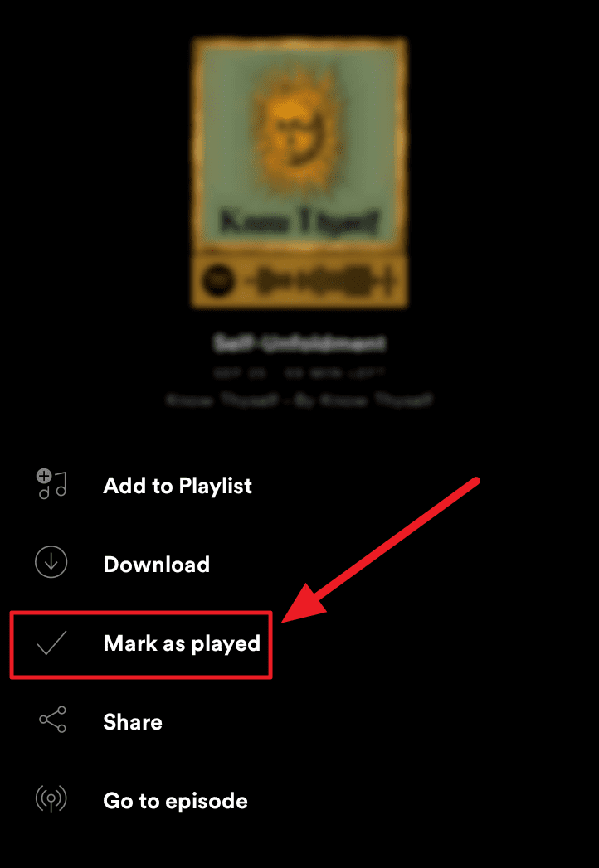Open the Go to episode option text
Image resolution: width=599 pixels, height=868 pixels.
(x=175, y=801)
